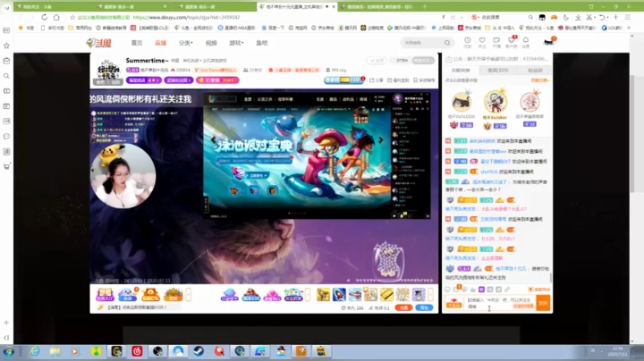Open Internet Explorer from the taskbar
The width and height of the screenshot is (644, 361).
pyautogui.click(x=35, y=351)
